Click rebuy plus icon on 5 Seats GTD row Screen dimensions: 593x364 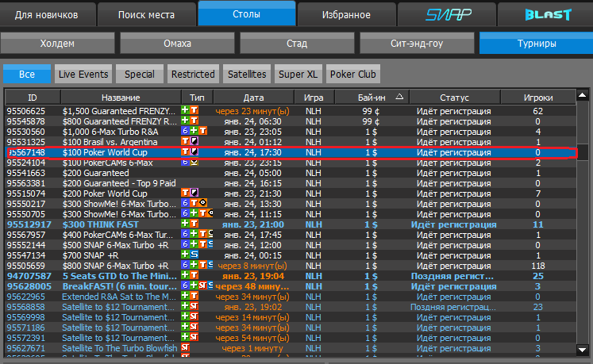point(185,275)
